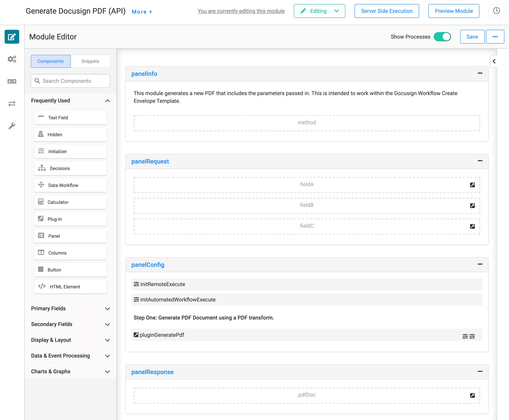This screenshot has height=420, width=509.
Task: Select the Text Field component
Action: (x=70, y=118)
